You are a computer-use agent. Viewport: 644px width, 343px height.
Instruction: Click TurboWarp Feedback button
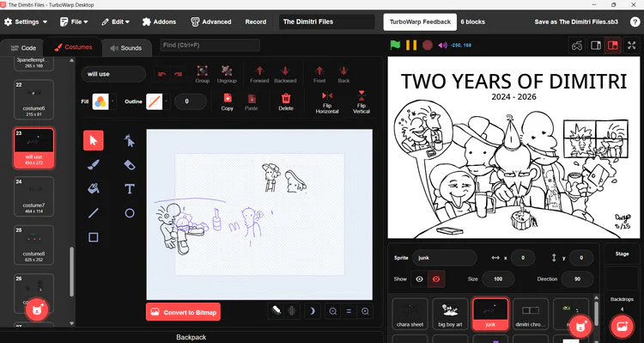(420, 21)
